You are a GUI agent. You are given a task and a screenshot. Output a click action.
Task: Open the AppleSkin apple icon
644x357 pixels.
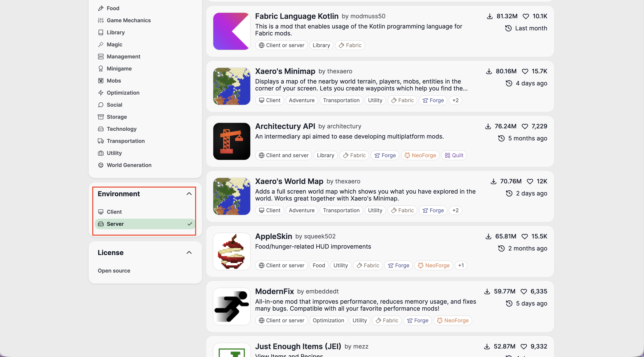point(232,251)
